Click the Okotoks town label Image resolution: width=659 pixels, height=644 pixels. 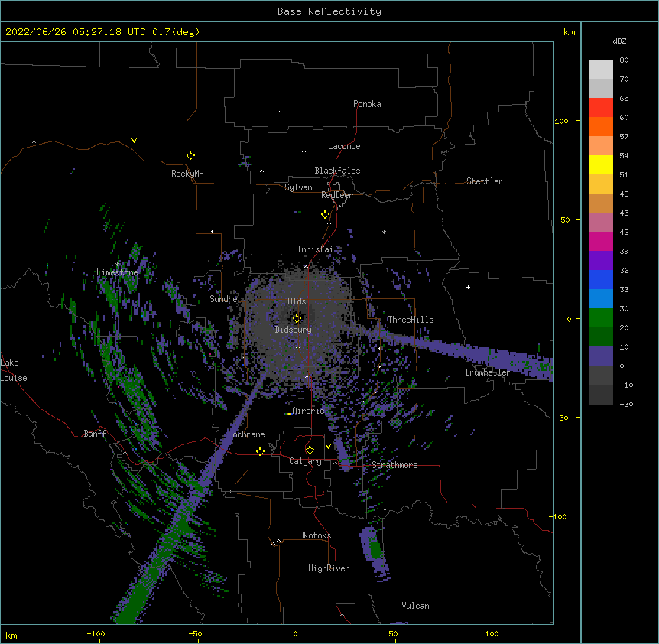point(315,535)
